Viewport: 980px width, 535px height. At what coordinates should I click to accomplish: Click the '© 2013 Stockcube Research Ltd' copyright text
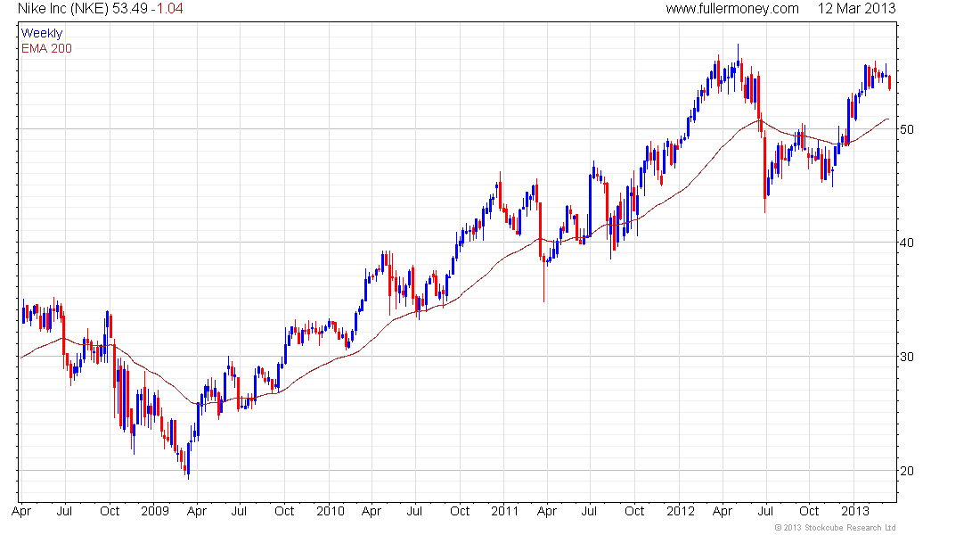pyautogui.click(x=835, y=528)
